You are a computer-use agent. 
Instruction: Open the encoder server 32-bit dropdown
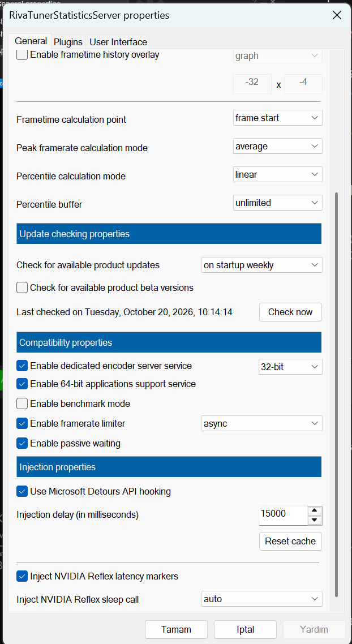290,367
